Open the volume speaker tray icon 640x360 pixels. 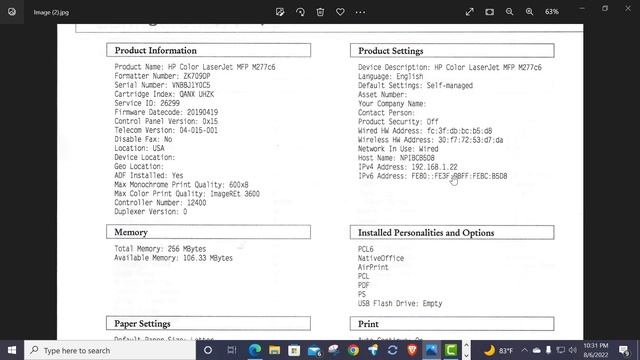pyautogui.click(x=573, y=350)
